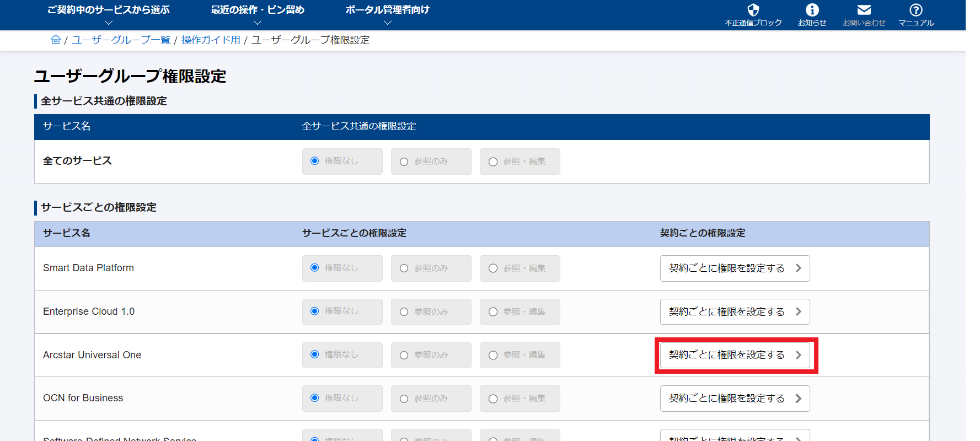Open the 最近の操作・ピン留め menu
Image resolution: width=980 pixels, height=441 pixels.
point(258,9)
